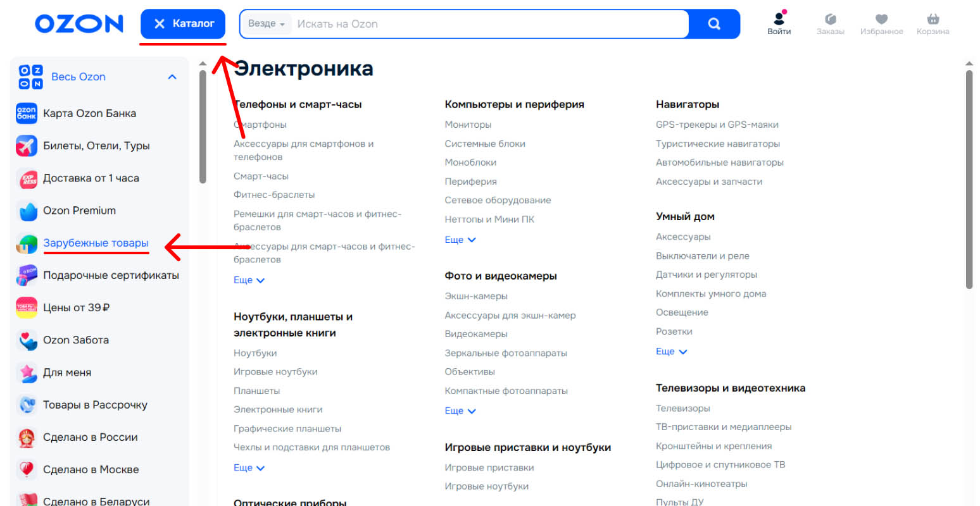
Task: Expand Еще under Умный дом
Action: (x=671, y=352)
